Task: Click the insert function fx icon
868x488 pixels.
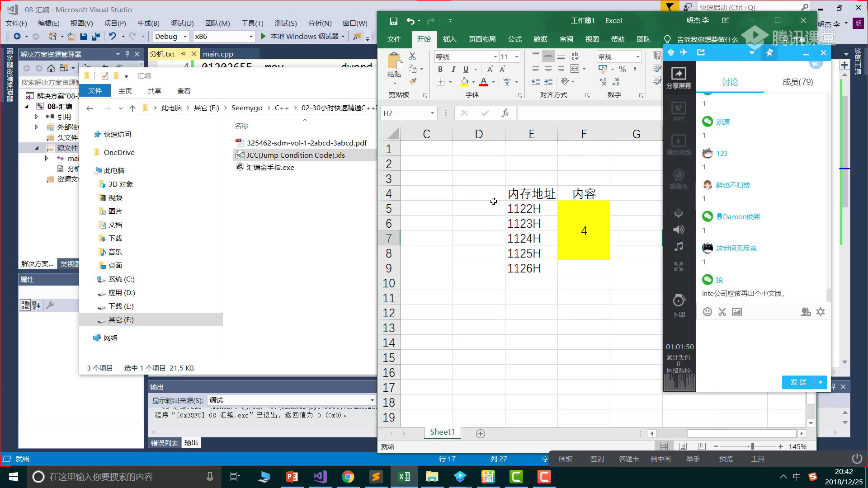Action: click(505, 113)
